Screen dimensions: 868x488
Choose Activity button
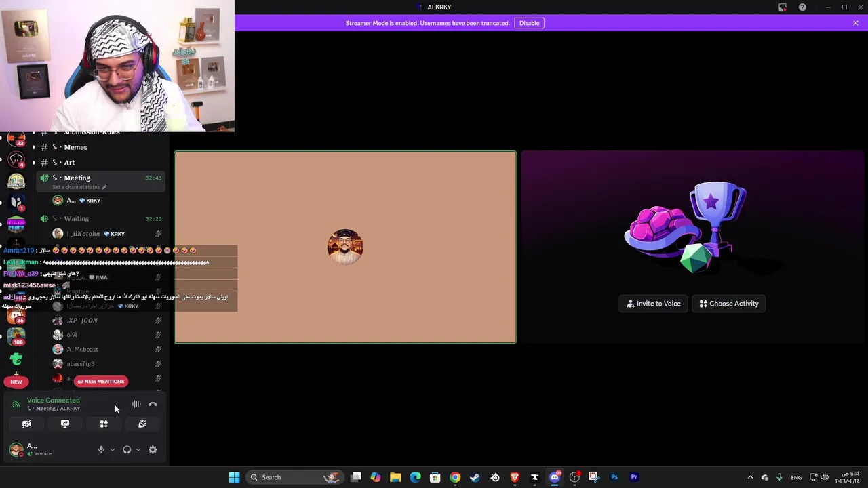pos(729,304)
